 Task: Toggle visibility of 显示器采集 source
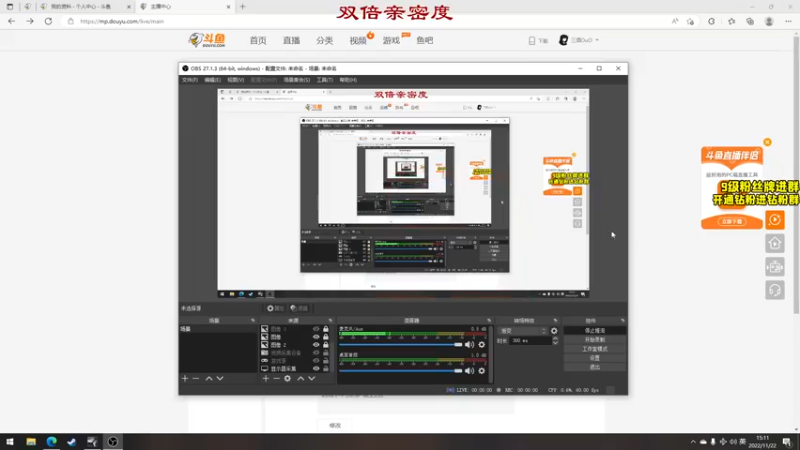(x=316, y=368)
